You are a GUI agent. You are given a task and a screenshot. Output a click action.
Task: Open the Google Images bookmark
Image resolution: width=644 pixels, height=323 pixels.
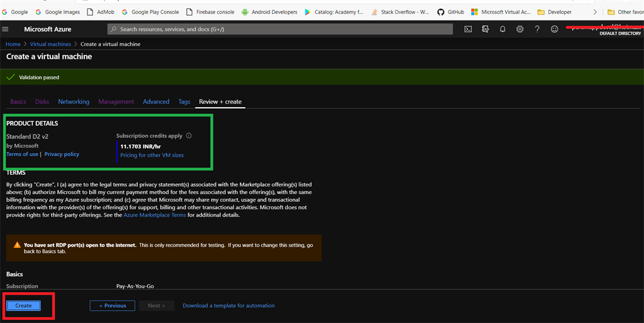coord(57,12)
